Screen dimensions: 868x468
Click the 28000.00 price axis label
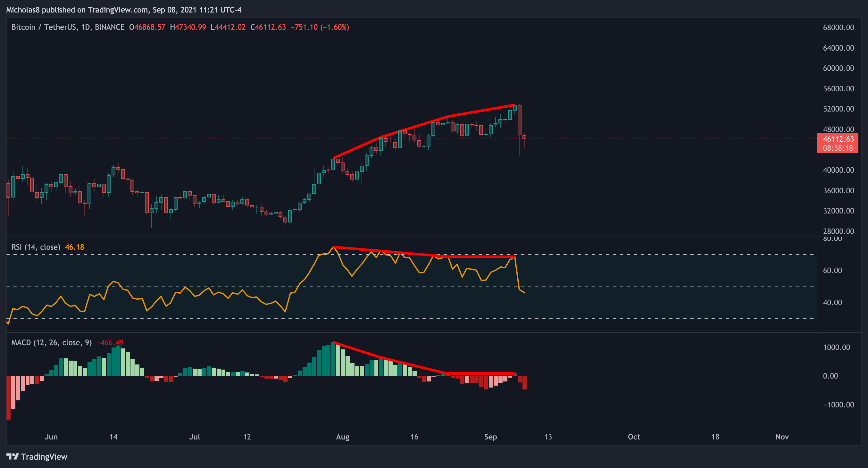click(x=838, y=231)
